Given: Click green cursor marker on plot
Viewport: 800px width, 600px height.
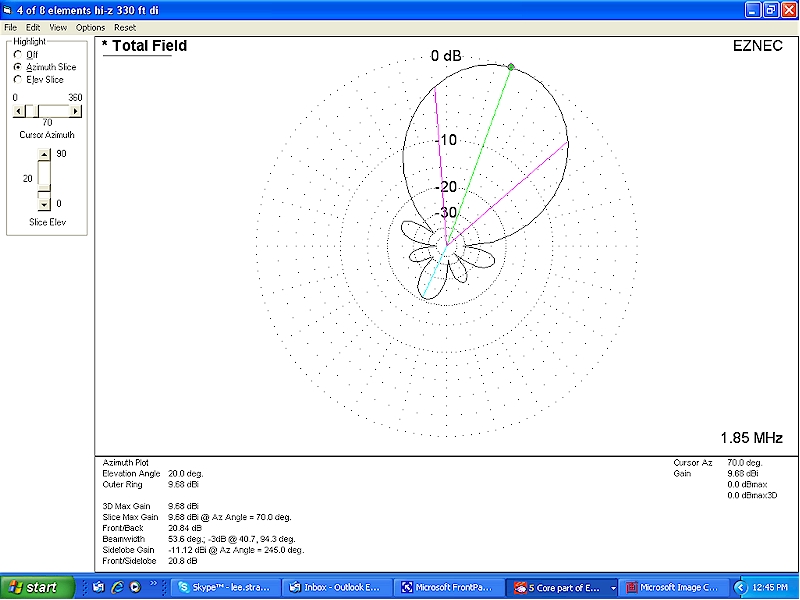Looking at the screenshot, I should click(x=511, y=67).
